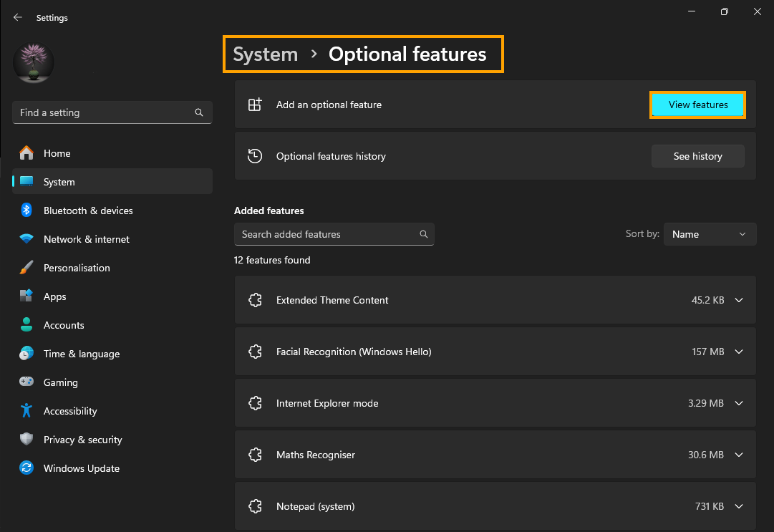Image resolution: width=774 pixels, height=532 pixels.
Task: Click Notepad (system) puzzle icon
Action: tap(255, 506)
